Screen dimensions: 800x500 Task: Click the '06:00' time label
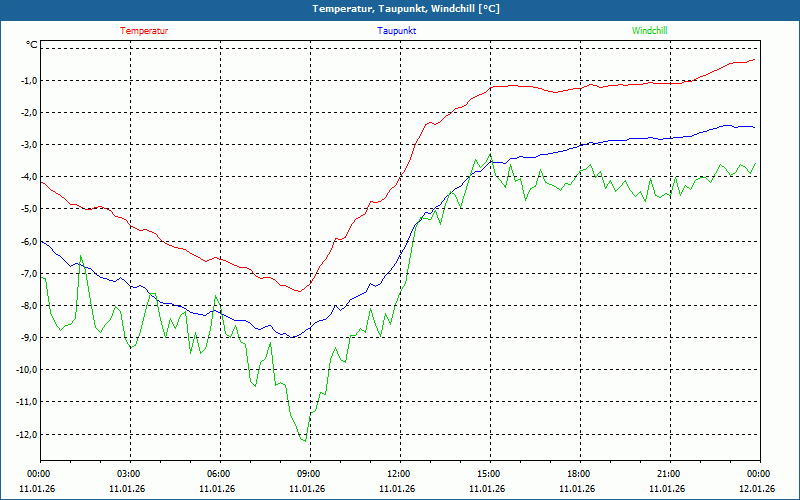tap(220, 474)
